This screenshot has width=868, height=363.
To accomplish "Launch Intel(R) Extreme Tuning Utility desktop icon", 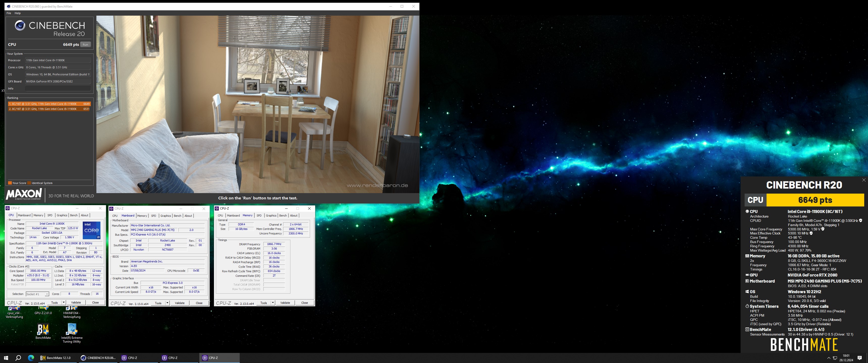I will 72,333.
